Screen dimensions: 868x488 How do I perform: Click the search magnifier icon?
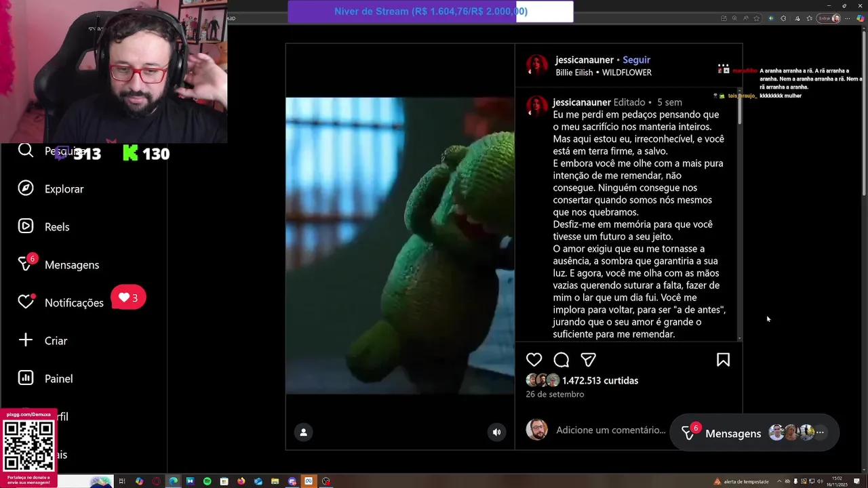(26, 150)
